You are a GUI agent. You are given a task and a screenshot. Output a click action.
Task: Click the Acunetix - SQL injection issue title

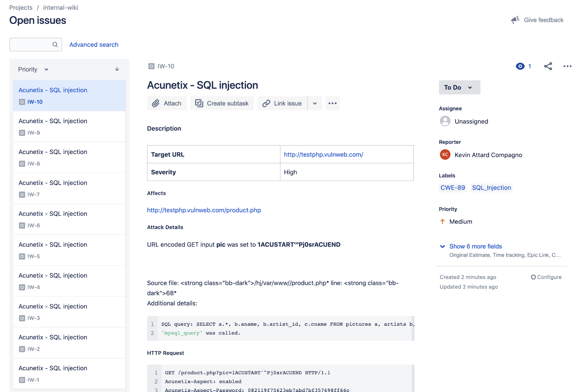[202, 85]
